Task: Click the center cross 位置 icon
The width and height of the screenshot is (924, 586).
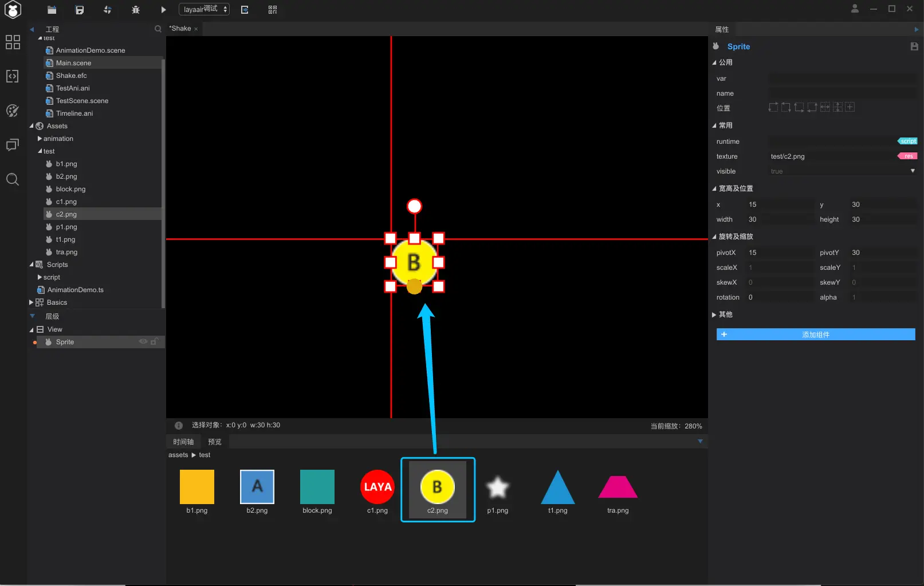Action: [850, 107]
